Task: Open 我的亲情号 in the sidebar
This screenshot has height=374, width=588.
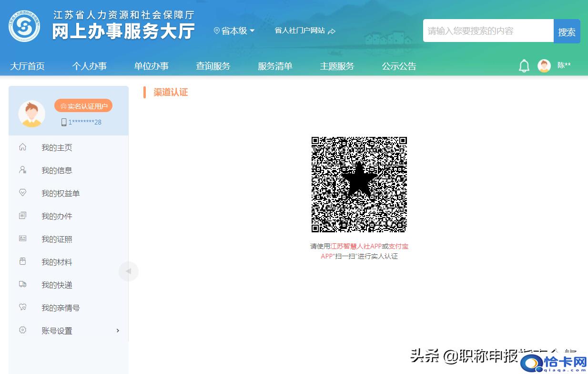Action: tap(61, 308)
